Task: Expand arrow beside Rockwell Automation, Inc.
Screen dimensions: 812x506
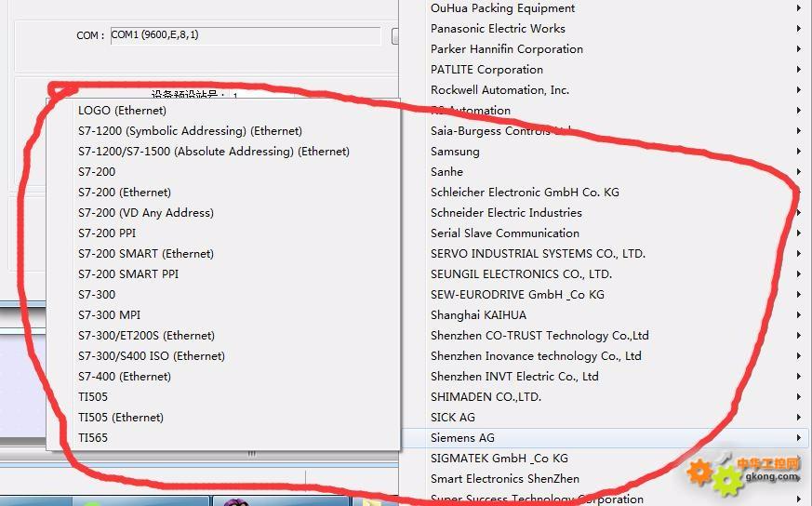Action: [x=799, y=90]
